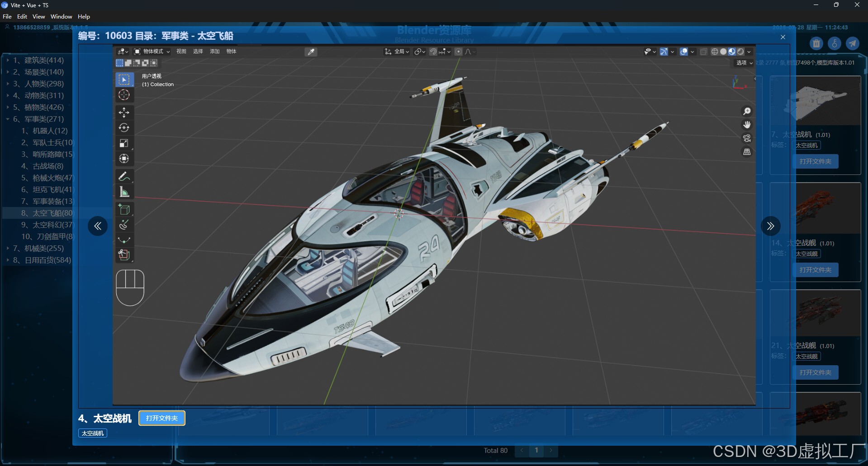Image resolution: width=868 pixels, height=466 pixels.
Task: Open the Edit menu
Action: click(x=22, y=17)
